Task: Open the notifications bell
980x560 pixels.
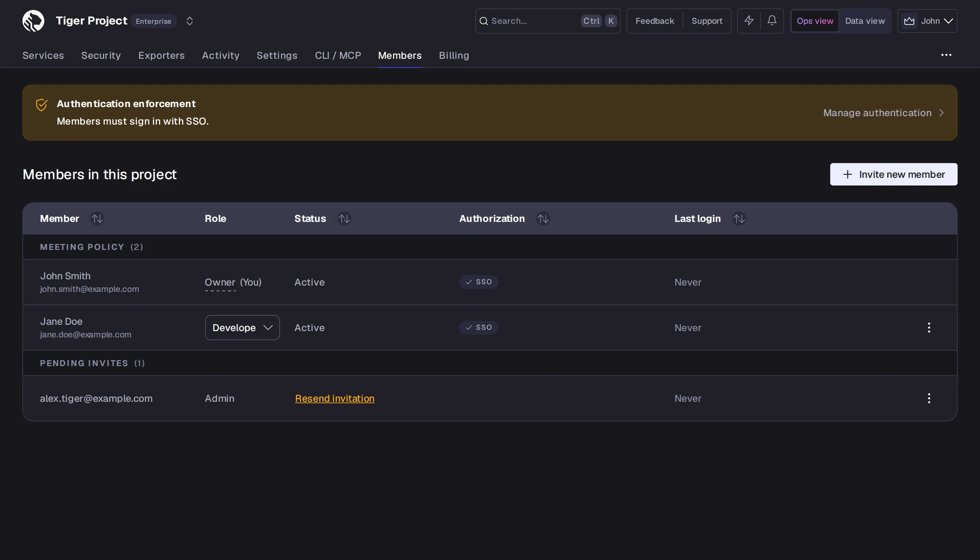Action: [x=772, y=20]
